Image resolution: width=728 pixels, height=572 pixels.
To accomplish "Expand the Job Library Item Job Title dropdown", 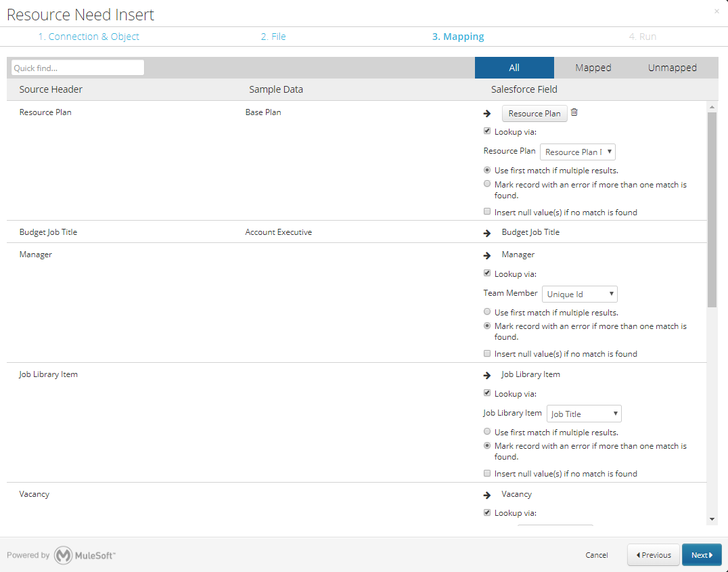I will (584, 414).
